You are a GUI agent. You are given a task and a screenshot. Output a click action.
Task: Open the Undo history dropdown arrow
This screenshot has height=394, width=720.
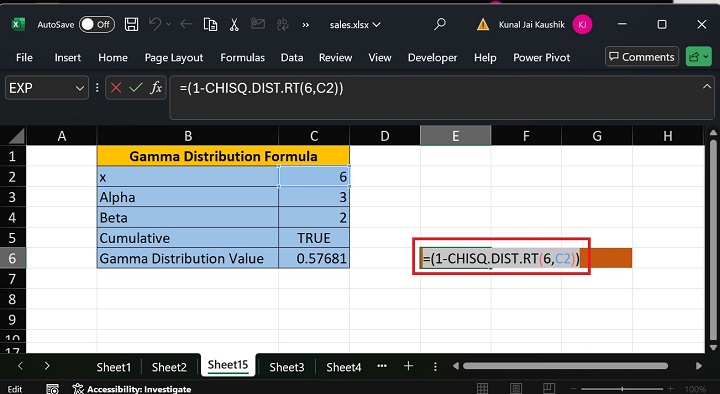169,24
